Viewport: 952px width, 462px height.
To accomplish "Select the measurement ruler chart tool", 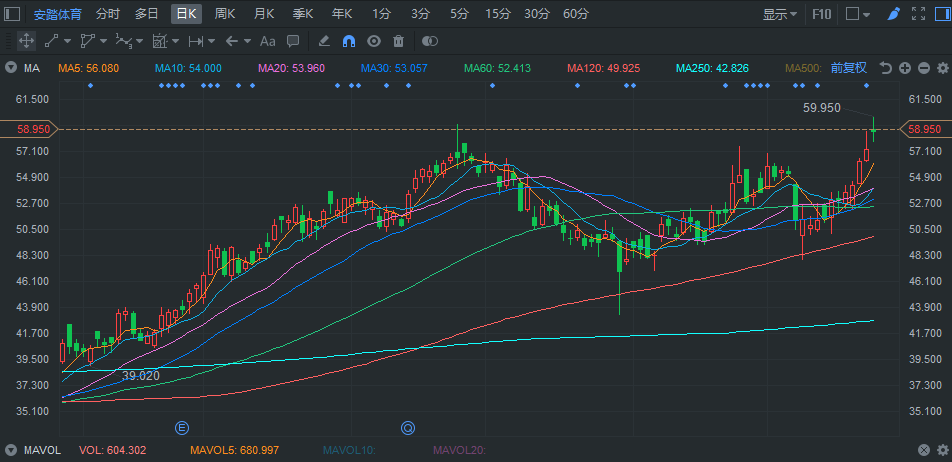I will (x=160, y=41).
